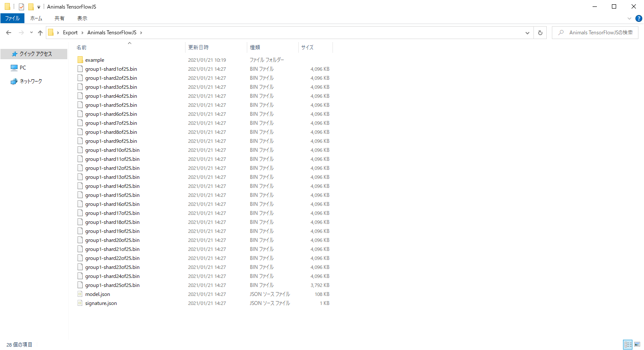Click the window folder icon in title bar

[x=7, y=6]
